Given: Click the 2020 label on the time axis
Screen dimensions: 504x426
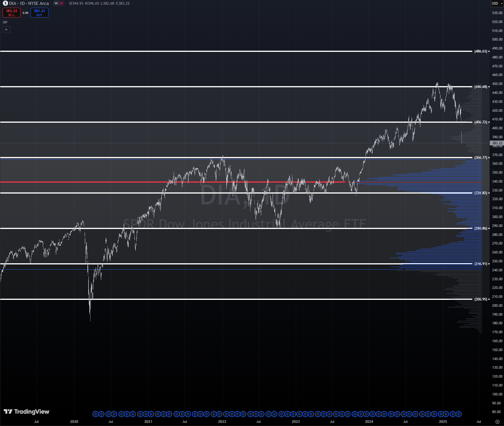Looking at the screenshot, I should 74,422.
